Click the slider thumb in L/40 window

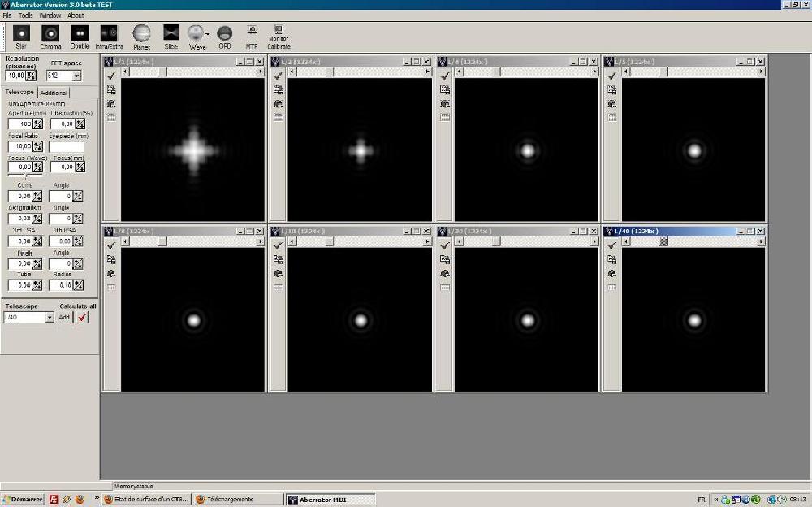[663, 241]
